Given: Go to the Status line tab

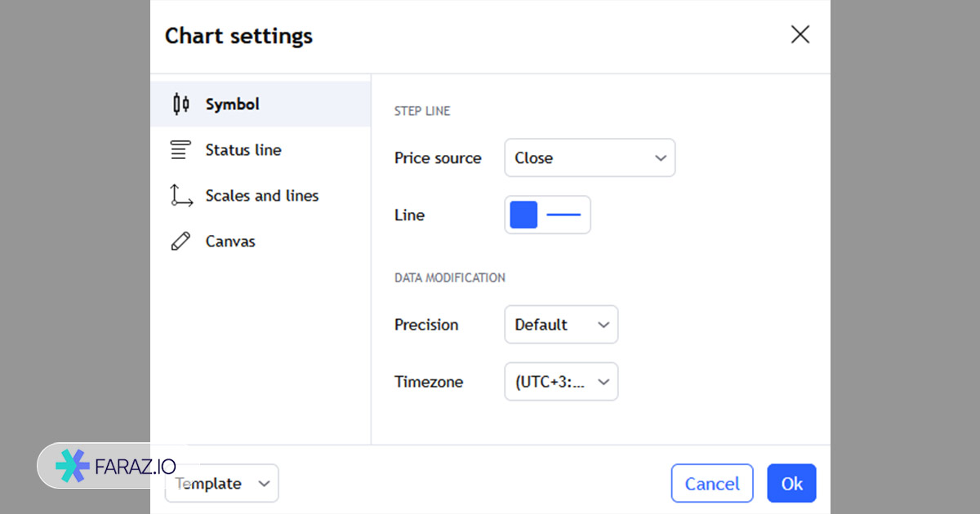Looking at the screenshot, I should (x=243, y=150).
